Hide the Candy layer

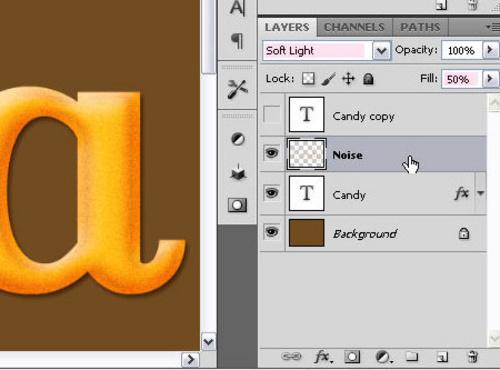(272, 193)
